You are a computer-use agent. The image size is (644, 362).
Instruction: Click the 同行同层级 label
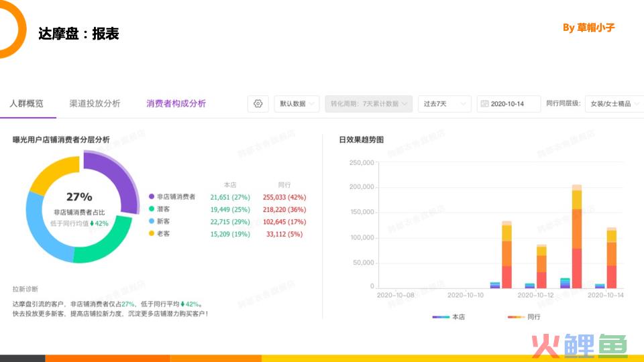pos(563,103)
